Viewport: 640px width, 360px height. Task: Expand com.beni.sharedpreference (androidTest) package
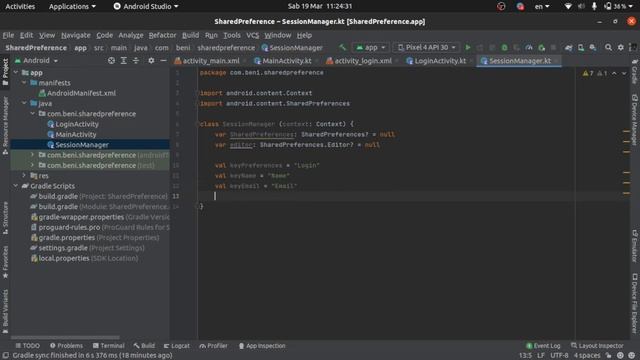(32, 155)
